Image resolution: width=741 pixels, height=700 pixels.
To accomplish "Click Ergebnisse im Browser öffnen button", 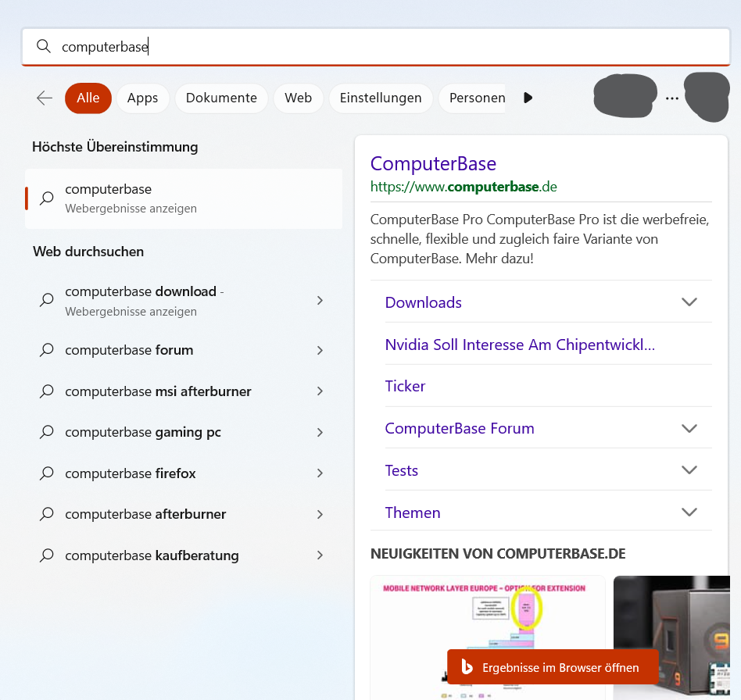I will pos(553,667).
